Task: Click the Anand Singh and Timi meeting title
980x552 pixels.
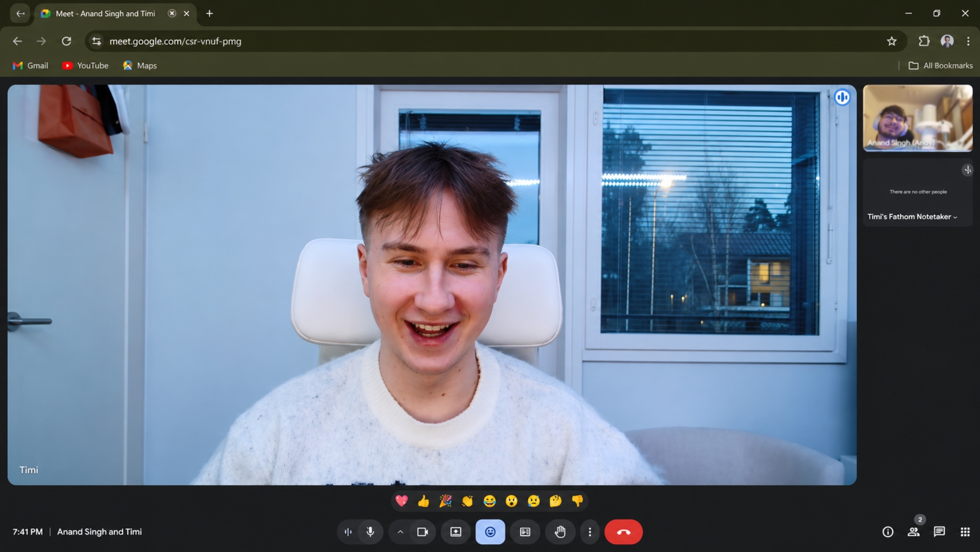Action: click(100, 532)
